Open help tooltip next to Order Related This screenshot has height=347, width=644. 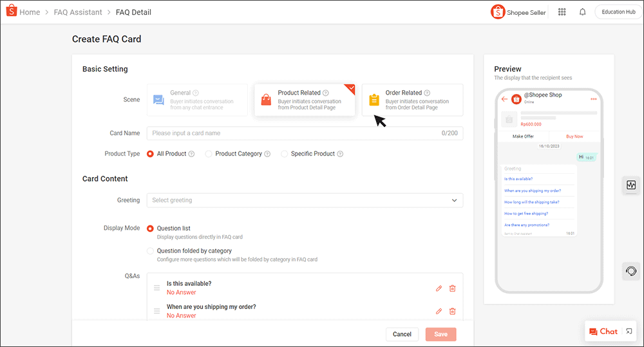point(427,93)
